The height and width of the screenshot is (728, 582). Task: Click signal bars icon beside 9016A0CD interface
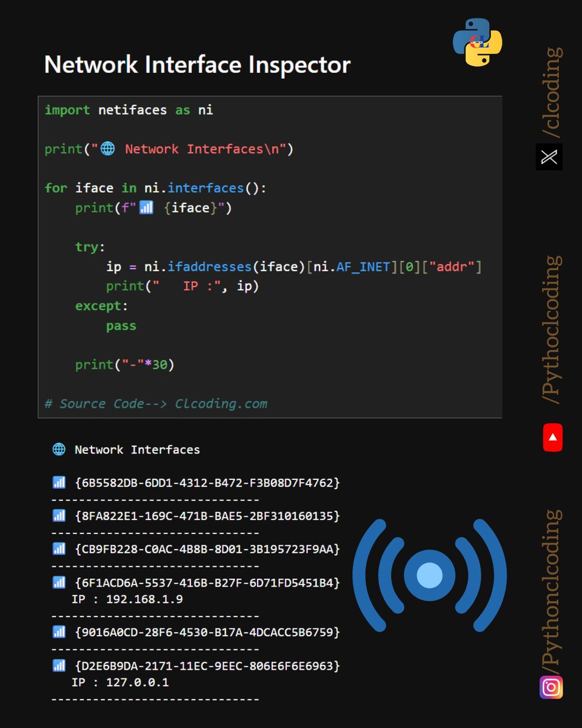pos(59,632)
